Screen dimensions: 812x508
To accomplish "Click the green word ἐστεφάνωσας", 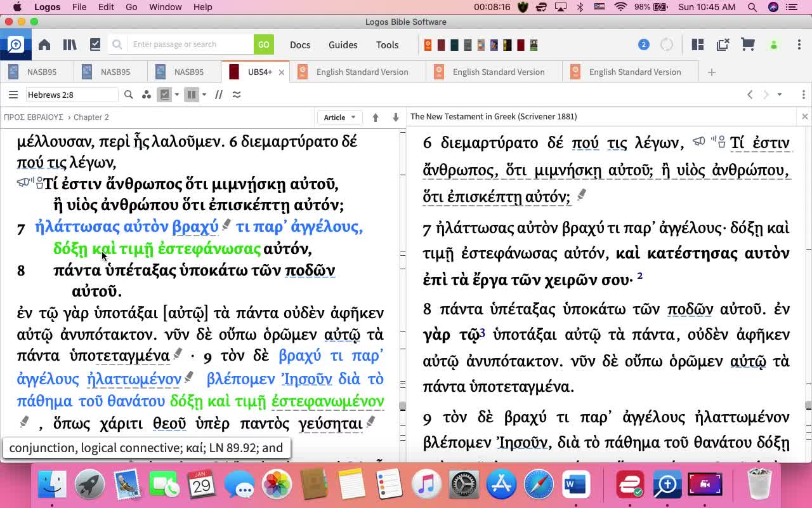I will (209, 248).
